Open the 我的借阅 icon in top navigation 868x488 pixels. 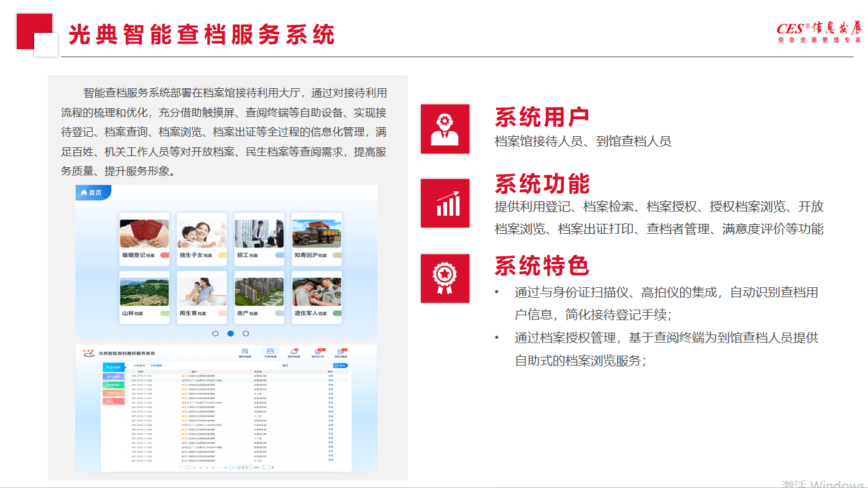point(341,353)
